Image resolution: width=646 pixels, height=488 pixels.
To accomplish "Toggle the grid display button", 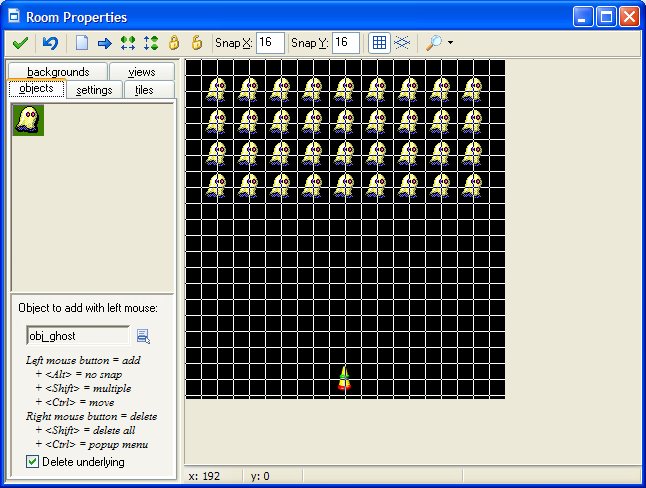I will tap(379, 43).
